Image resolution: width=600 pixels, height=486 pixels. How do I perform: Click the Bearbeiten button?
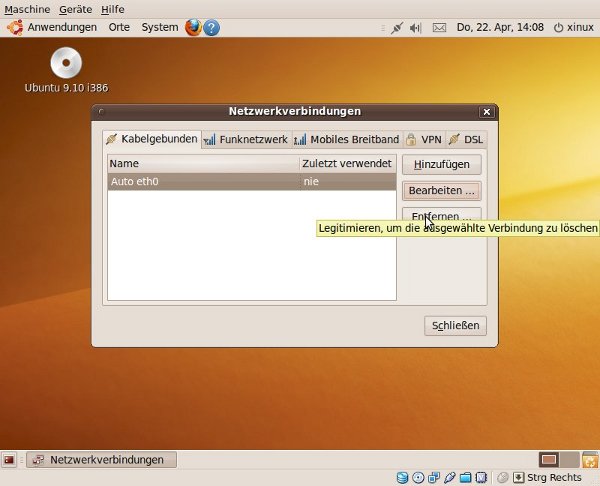[441, 190]
